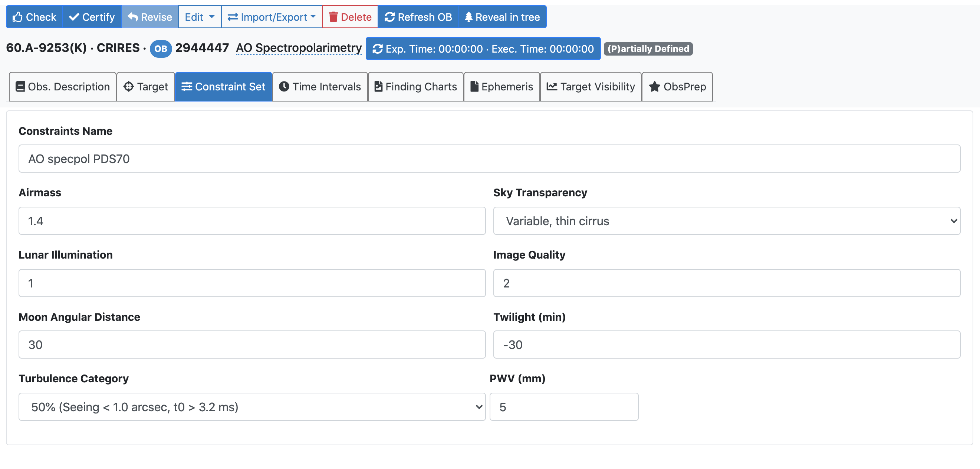
Task: Open the Sky Transparency dropdown
Action: pos(726,221)
